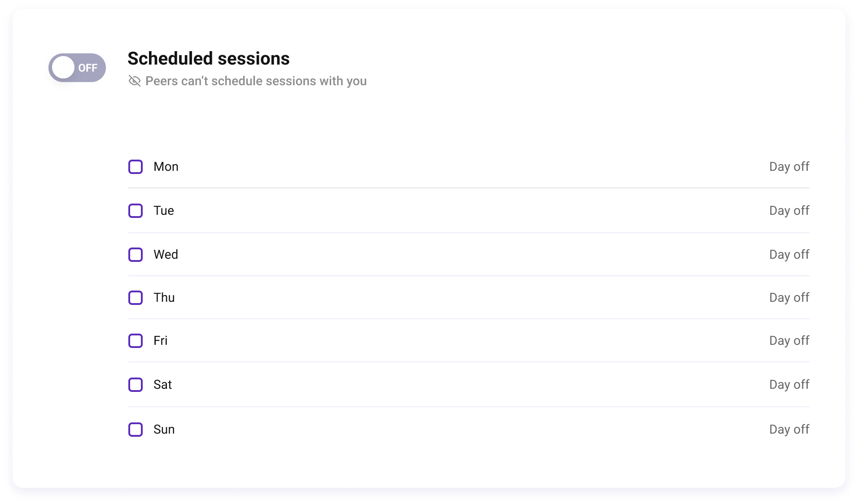This screenshot has width=858, height=504.
Task: Enable the Sun checkbox
Action: coord(136,430)
